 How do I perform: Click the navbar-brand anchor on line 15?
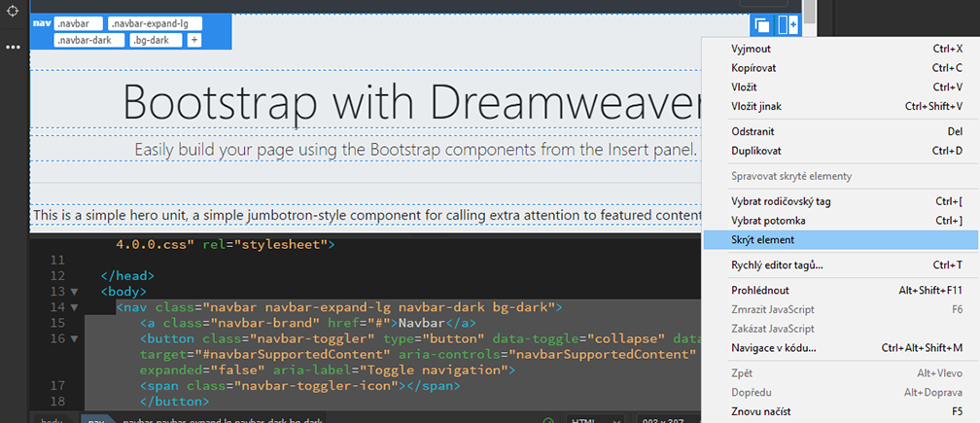click(309, 324)
